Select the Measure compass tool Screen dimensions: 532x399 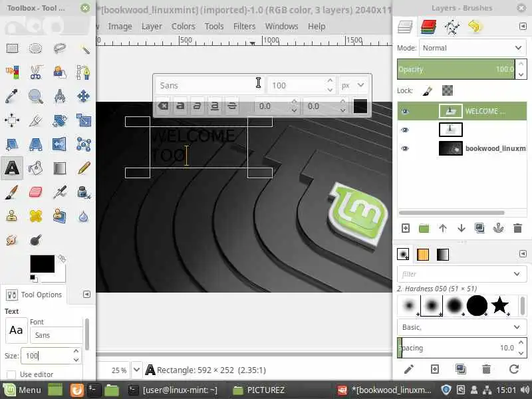coord(60,96)
